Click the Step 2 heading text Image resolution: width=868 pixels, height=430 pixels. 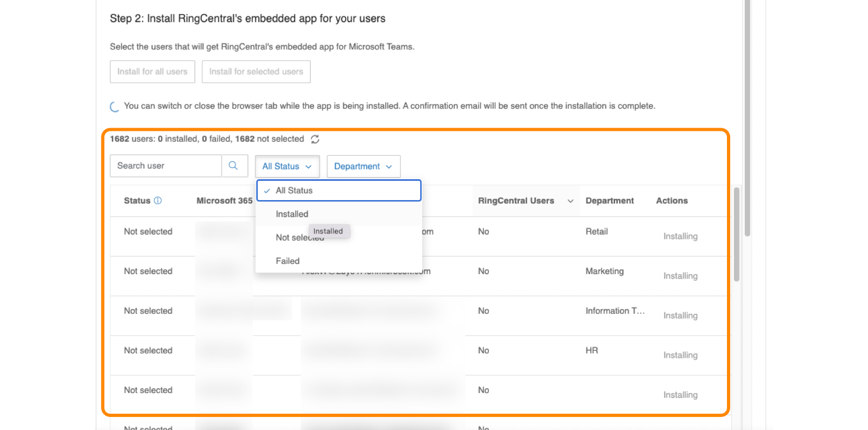(x=247, y=18)
